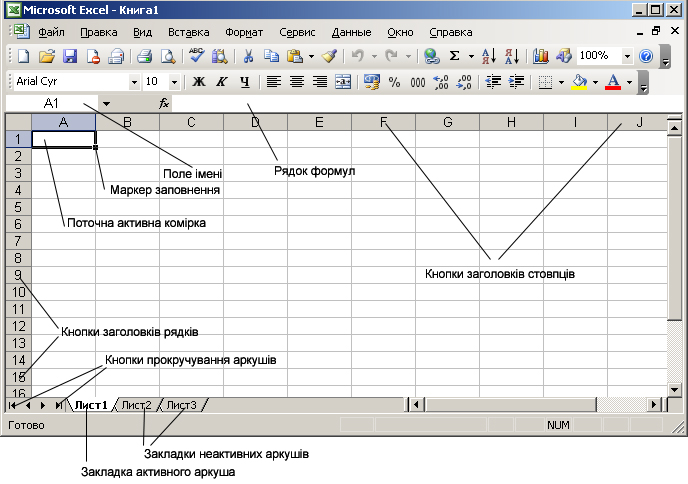Open the Fill Color dropdown arrow

pyautogui.click(x=595, y=82)
